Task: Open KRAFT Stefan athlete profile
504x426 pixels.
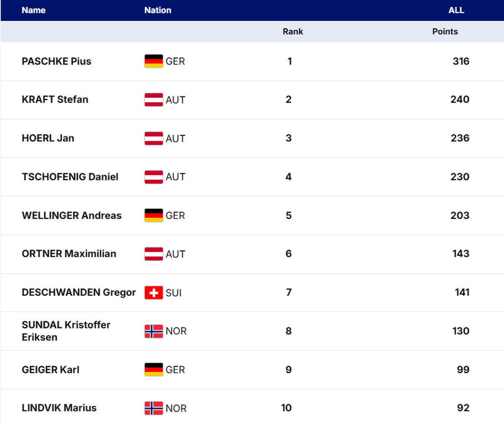Action: coord(55,100)
